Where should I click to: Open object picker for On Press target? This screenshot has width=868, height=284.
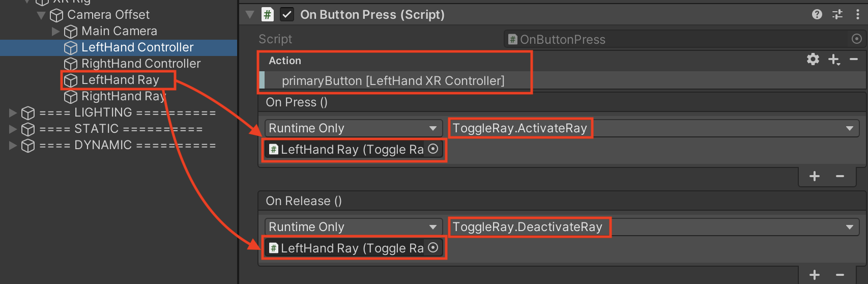(x=433, y=149)
